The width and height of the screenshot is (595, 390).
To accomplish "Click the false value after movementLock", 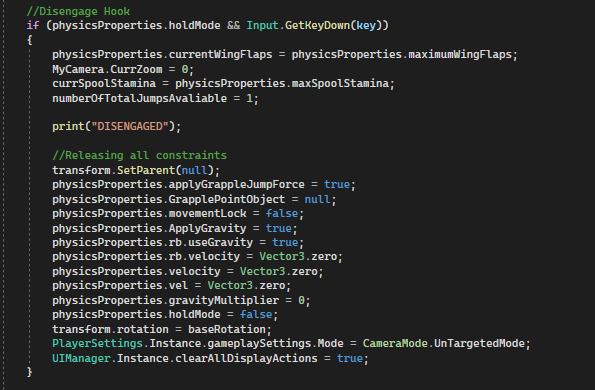I will coord(282,213).
